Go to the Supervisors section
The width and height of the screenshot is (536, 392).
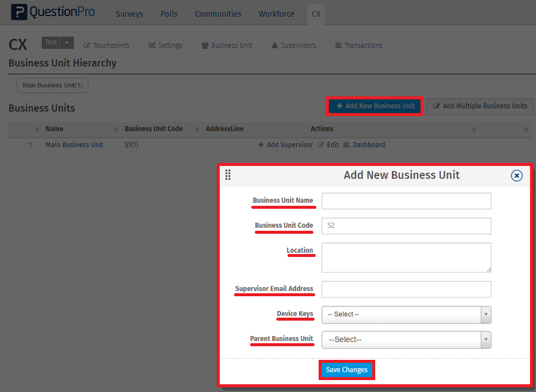(x=294, y=45)
